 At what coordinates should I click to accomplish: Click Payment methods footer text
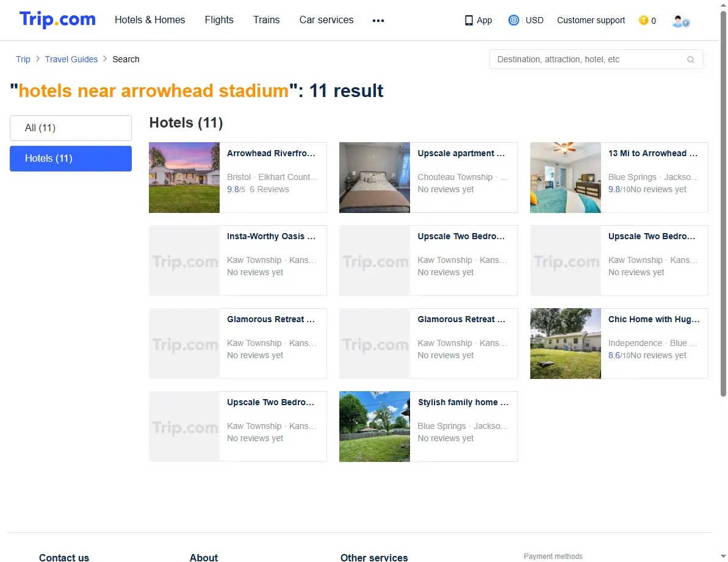point(553,557)
